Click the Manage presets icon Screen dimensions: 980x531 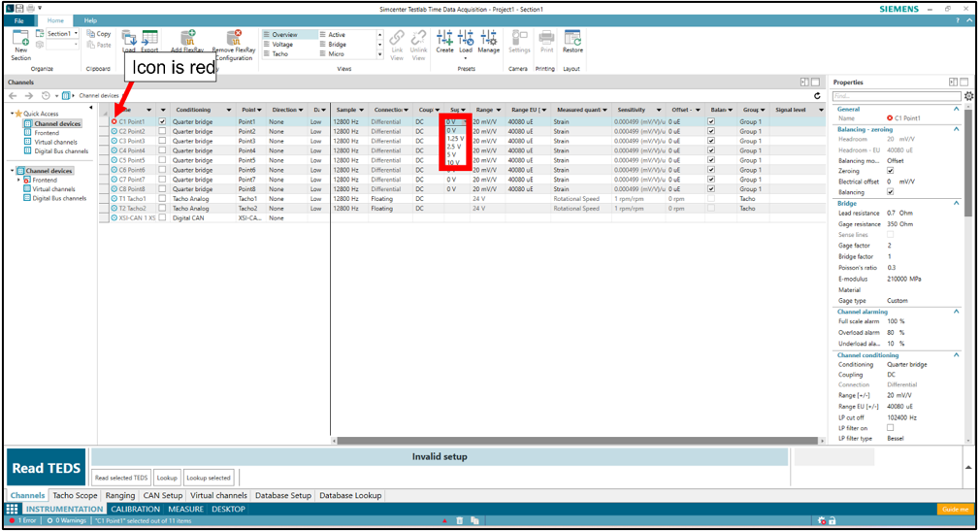[x=488, y=37]
